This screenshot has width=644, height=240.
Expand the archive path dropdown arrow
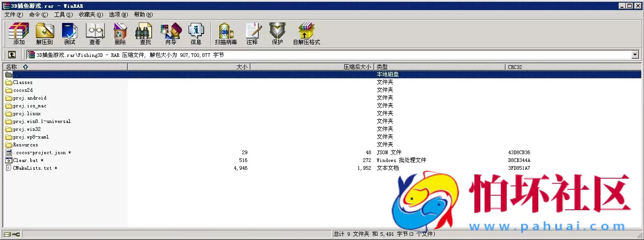click(x=635, y=55)
